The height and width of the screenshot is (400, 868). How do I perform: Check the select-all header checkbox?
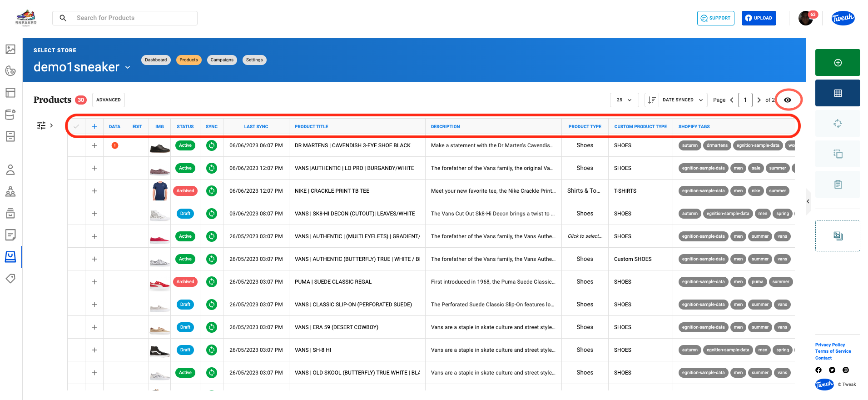click(x=76, y=126)
